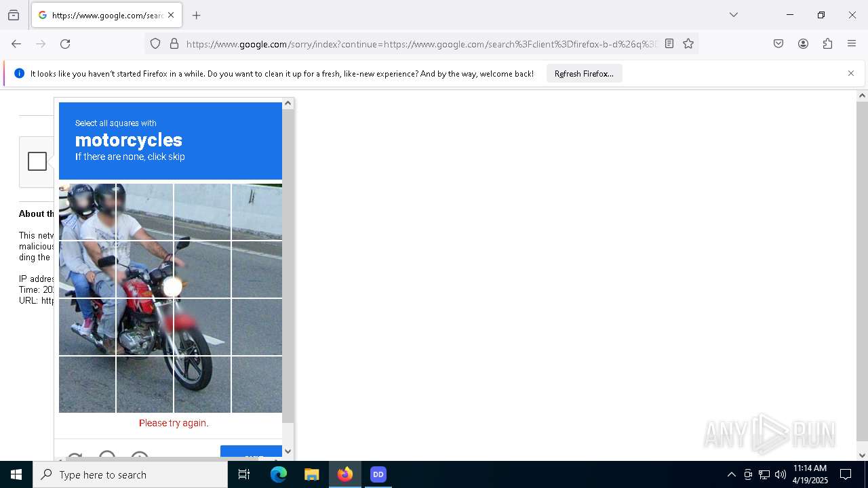Bookmark this page with star icon
Viewport: 868px width, 488px height.
(688, 43)
